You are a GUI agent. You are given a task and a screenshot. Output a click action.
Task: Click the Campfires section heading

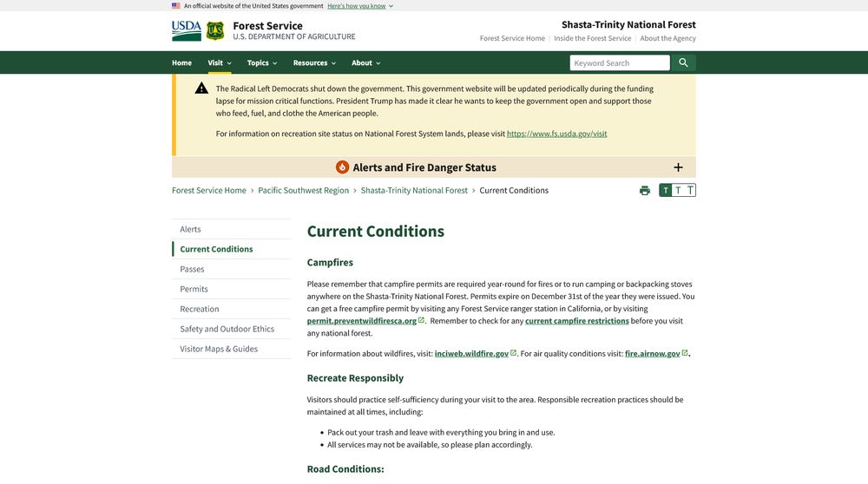[x=330, y=262]
